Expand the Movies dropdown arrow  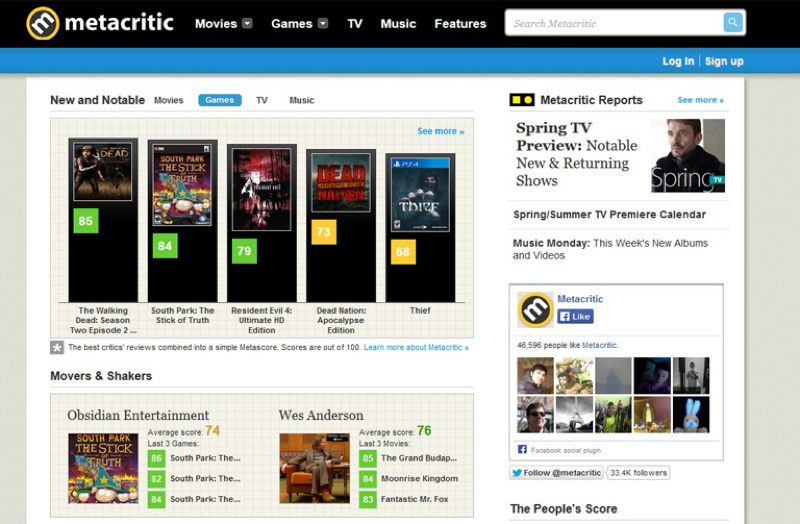point(247,23)
